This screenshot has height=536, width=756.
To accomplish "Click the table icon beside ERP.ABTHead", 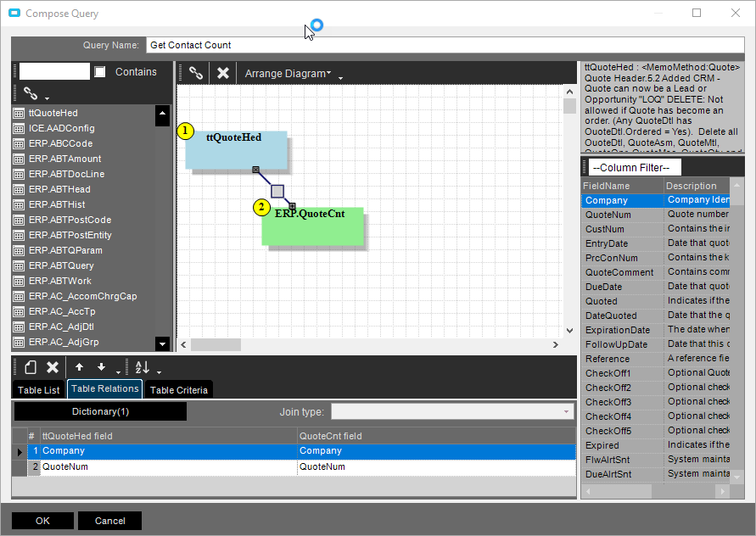I will pyautogui.click(x=19, y=189).
